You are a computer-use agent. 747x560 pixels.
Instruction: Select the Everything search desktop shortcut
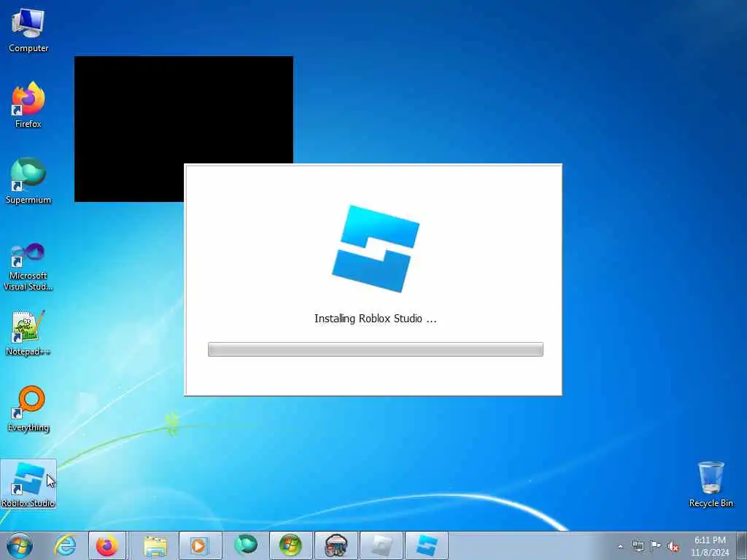[28, 408]
